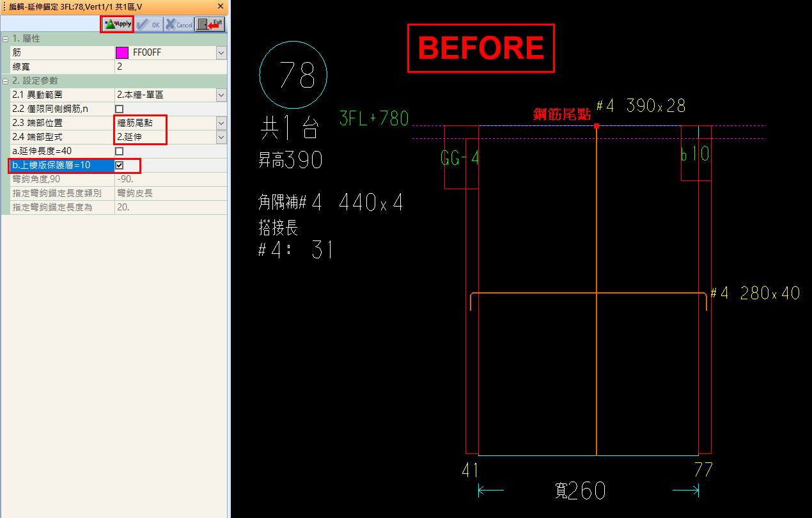Open the 筋 color dropdown arrow

221,53
